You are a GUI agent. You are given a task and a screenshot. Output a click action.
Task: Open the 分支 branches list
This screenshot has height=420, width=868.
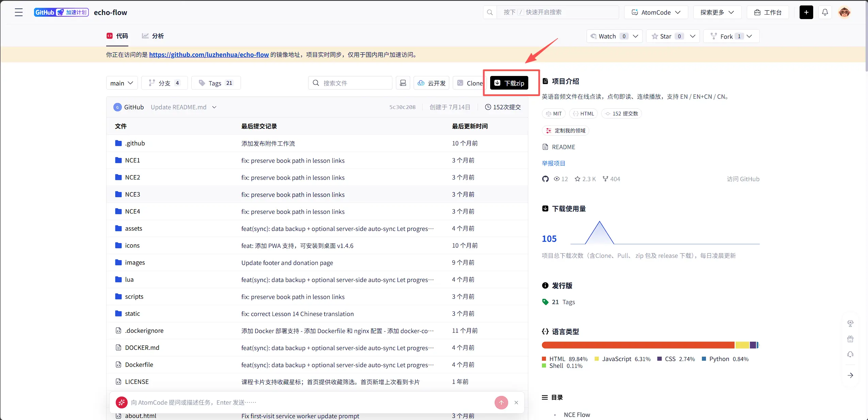pyautogui.click(x=164, y=83)
